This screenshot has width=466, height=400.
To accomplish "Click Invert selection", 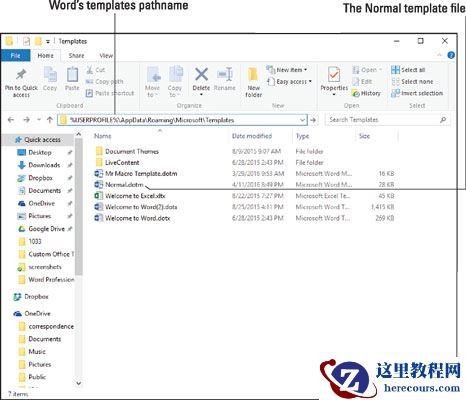I will pos(417,93).
